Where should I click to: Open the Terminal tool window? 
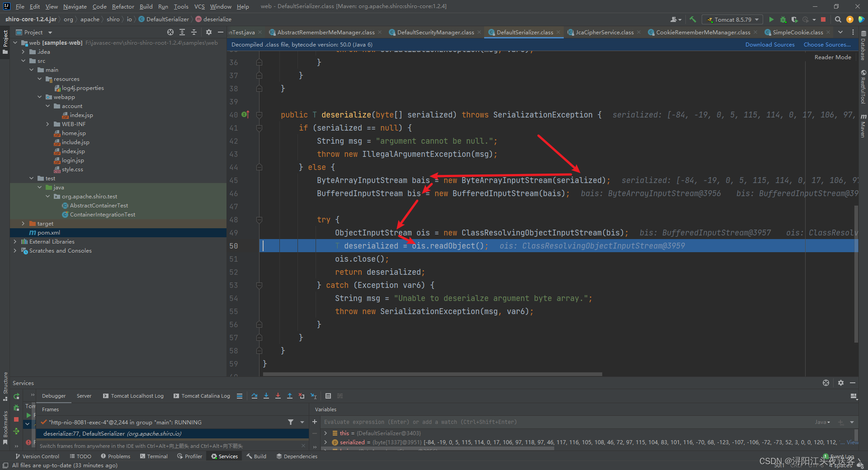pyautogui.click(x=154, y=456)
